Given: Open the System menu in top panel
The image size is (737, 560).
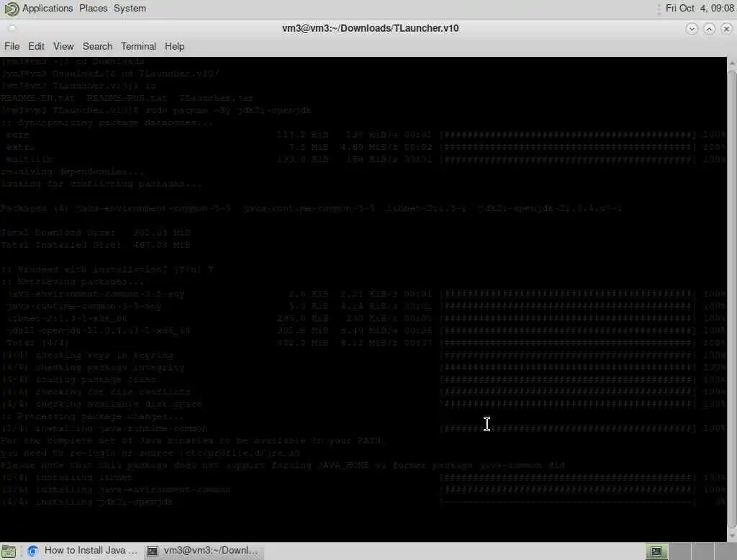Looking at the screenshot, I should (x=130, y=9).
